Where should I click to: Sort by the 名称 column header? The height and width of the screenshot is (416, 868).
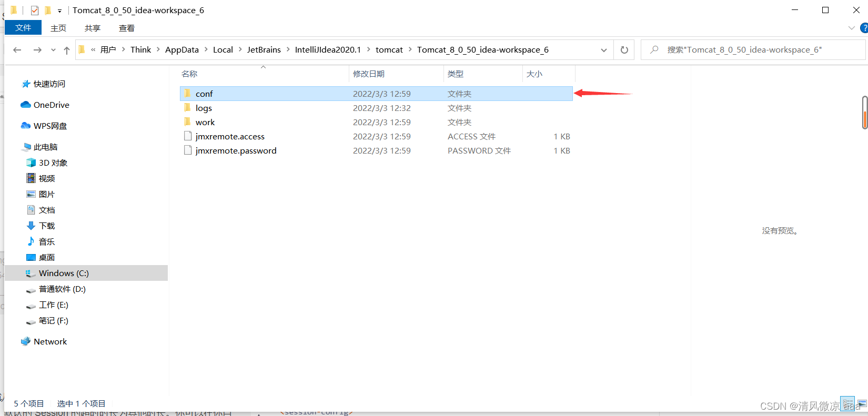pyautogui.click(x=263, y=74)
